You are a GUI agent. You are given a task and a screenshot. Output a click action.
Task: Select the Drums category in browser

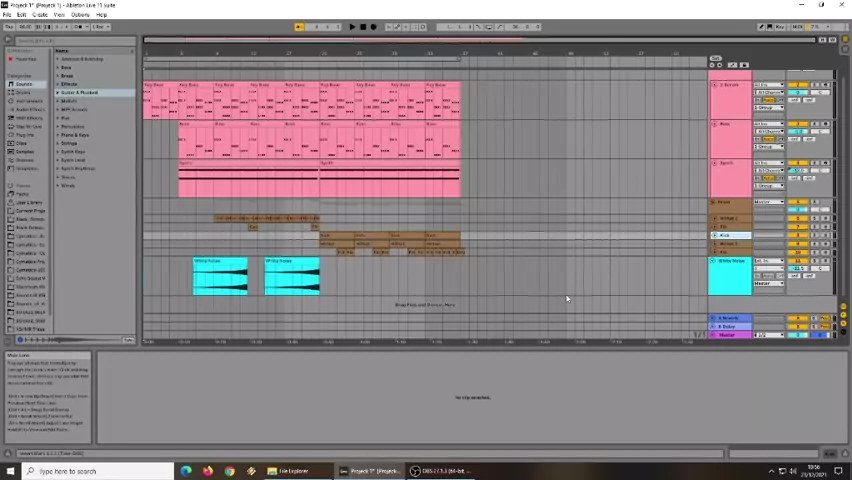23,93
